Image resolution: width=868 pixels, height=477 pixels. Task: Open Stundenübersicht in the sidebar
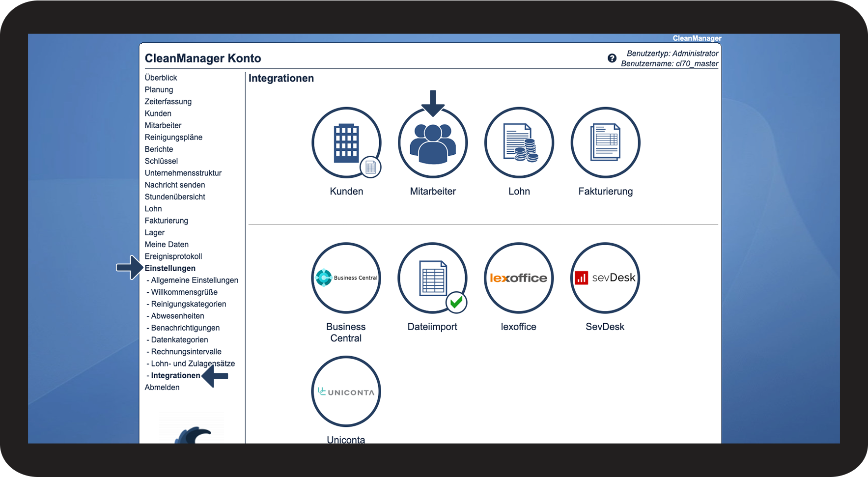coord(175,197)
